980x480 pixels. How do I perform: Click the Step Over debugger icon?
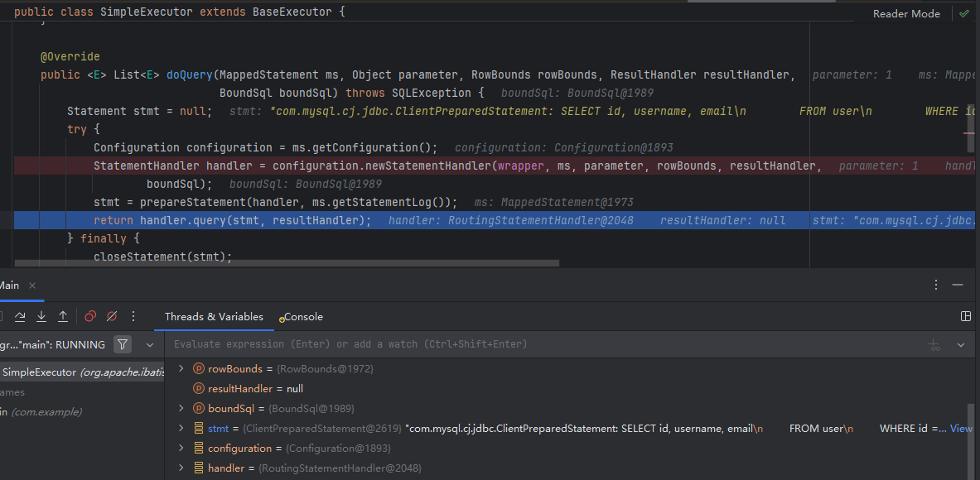pos(20,316)
